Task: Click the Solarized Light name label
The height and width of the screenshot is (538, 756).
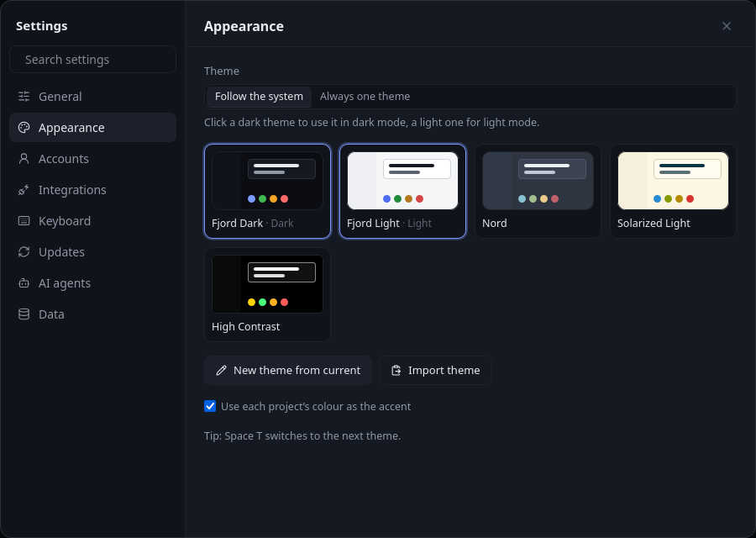Action: click(x=654, y=224)
